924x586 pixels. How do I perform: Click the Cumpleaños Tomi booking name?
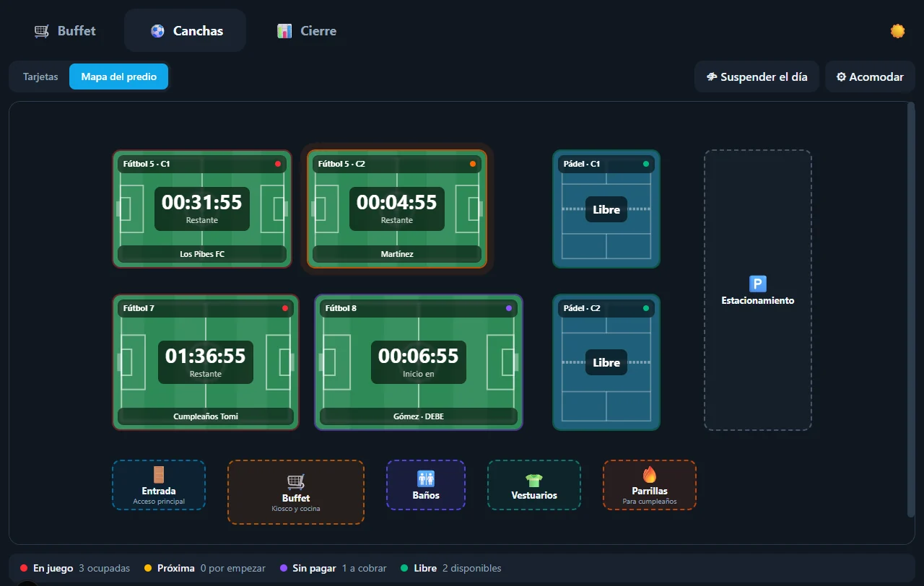(206, 416)
